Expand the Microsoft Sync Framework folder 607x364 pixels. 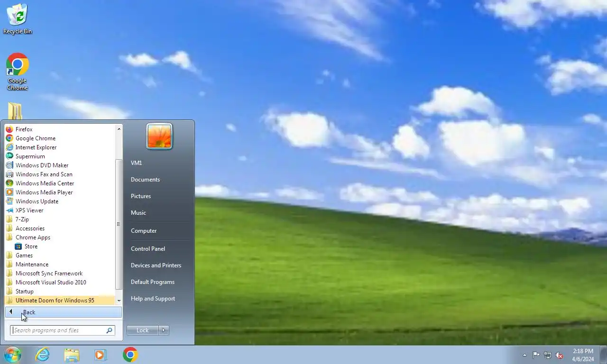pos(60,273)
